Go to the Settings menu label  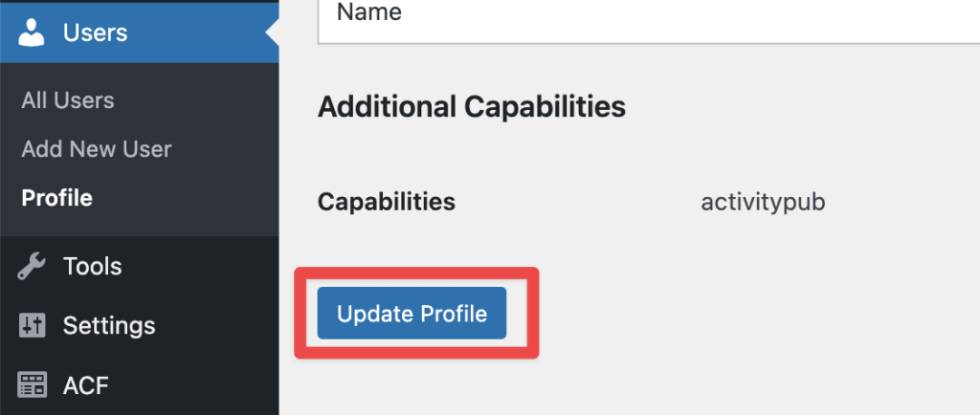click(108, 325)
